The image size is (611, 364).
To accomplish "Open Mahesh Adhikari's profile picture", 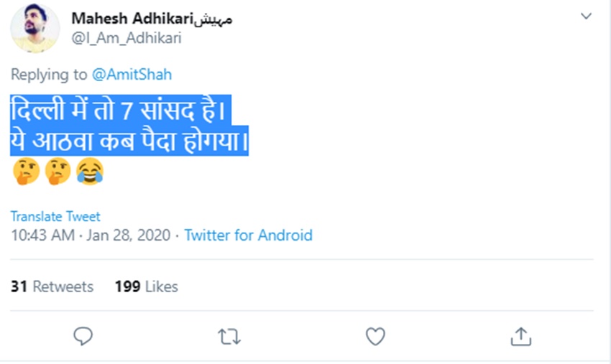I will tap(34, 30).
